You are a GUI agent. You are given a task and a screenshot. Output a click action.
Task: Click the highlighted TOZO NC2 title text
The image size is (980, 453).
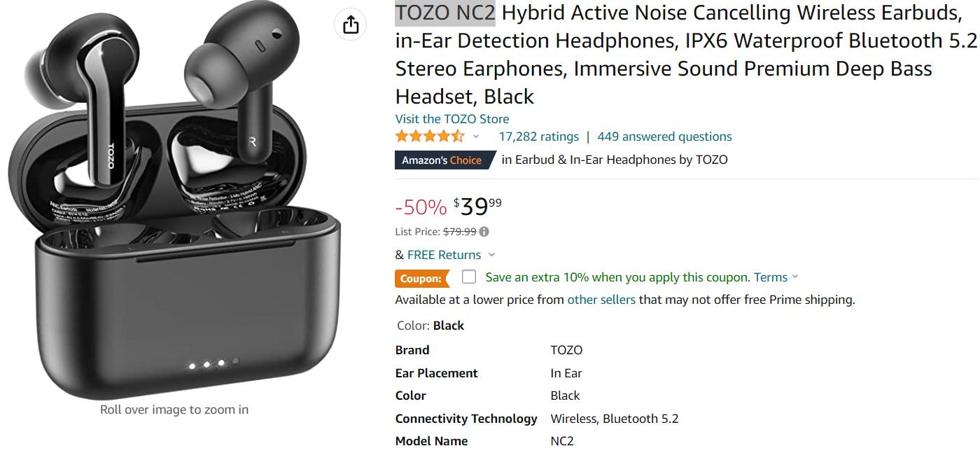[445, 13]
